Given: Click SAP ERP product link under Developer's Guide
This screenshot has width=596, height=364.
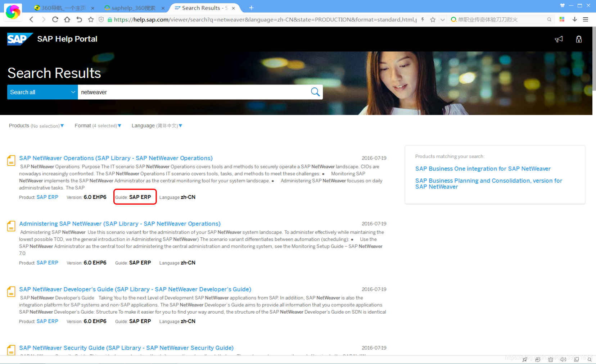Looking at the screenshot, I should point(47,321).
